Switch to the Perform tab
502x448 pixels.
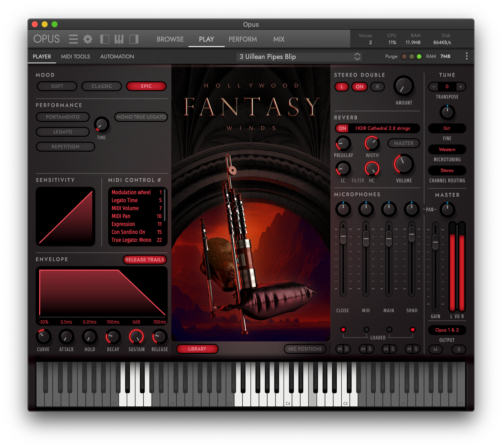[243, 39]
